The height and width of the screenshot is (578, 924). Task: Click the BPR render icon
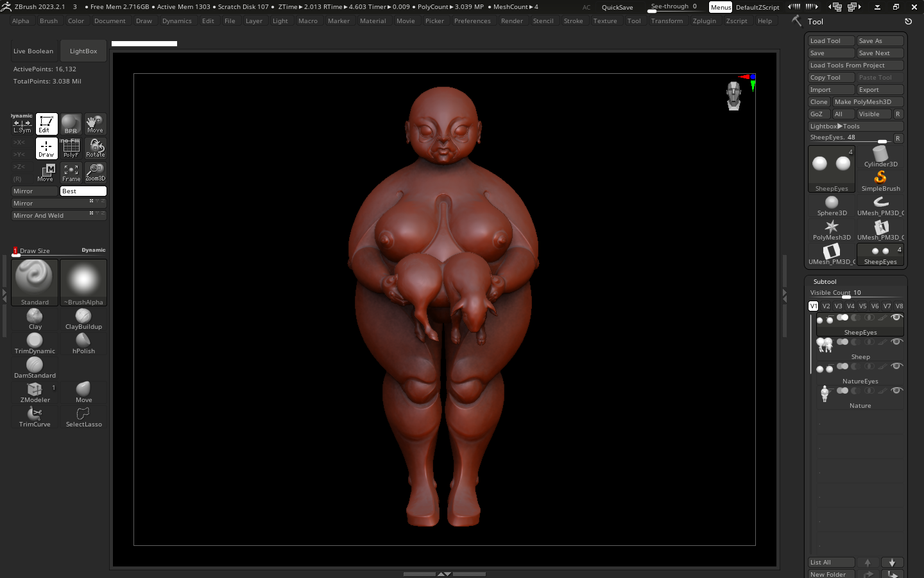71,124
